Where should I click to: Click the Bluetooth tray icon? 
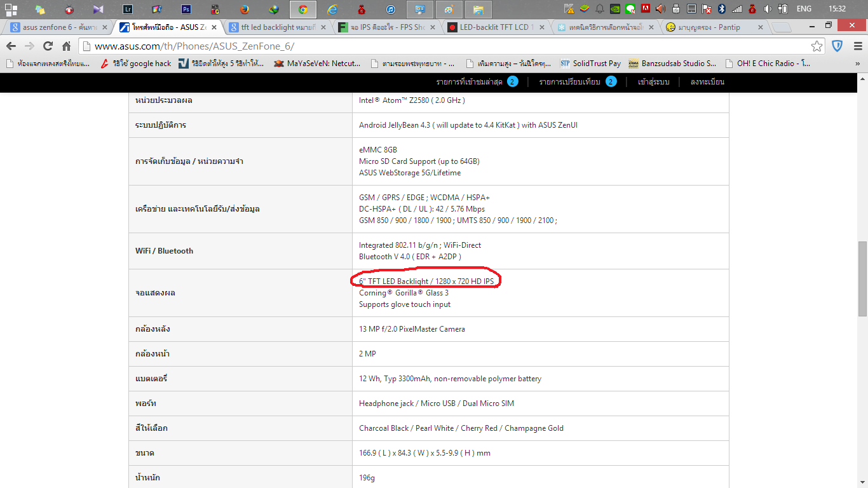click(x=722, y=9)
